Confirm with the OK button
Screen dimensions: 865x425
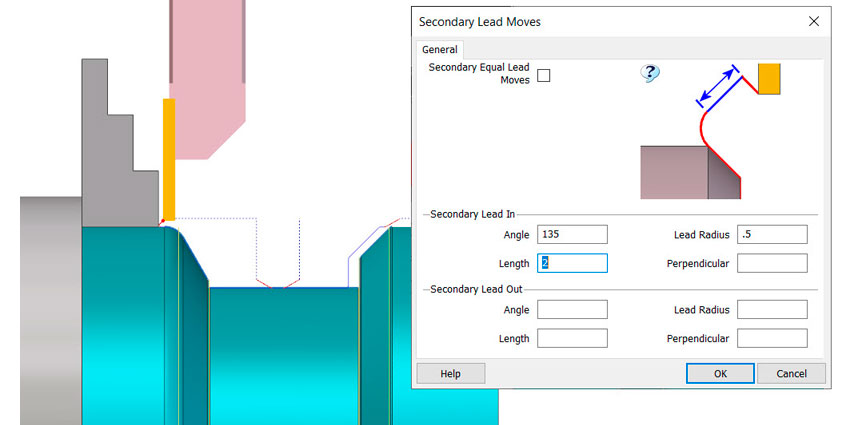click(x=720, y=373)
